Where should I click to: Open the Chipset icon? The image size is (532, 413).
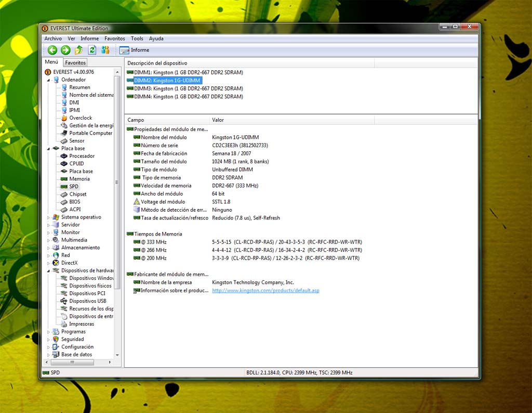tap(64, 194)
